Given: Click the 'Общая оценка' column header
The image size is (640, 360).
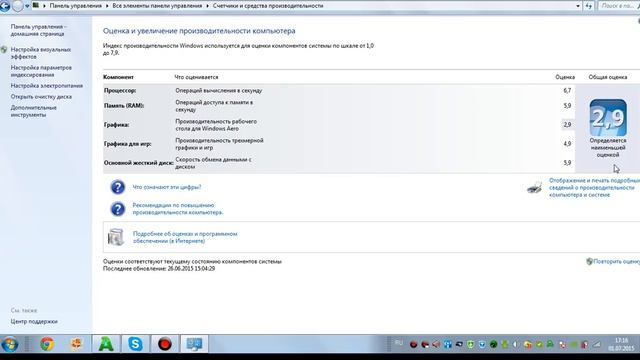Looking at the screenshot, I should [x=608, y=77].
